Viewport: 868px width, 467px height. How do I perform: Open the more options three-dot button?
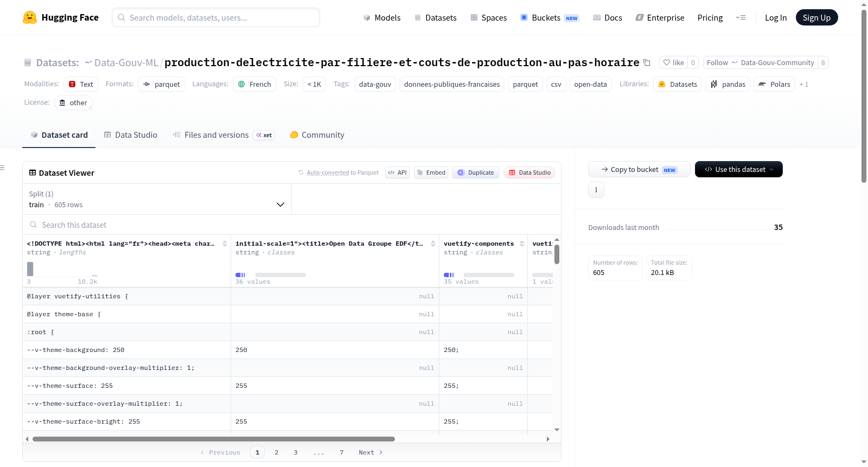click(x=596, y=190)
